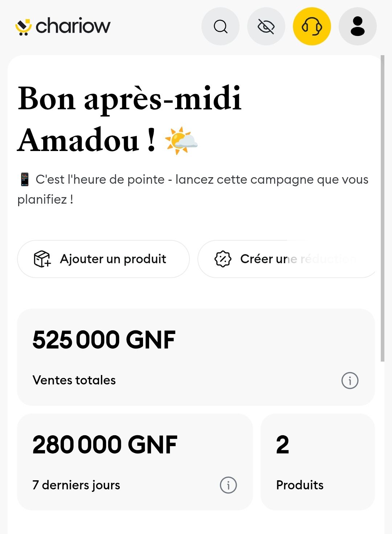
Task: Click the Chariow logo
Action: coord(63,26)
